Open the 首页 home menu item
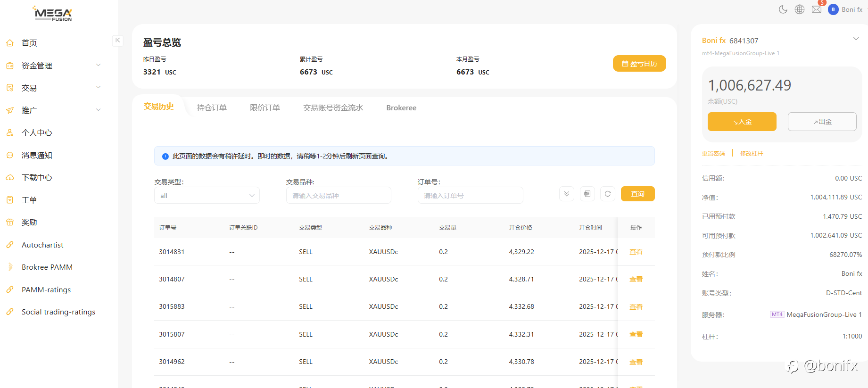This screenshot has width=868, height=388. click(29, 43)
